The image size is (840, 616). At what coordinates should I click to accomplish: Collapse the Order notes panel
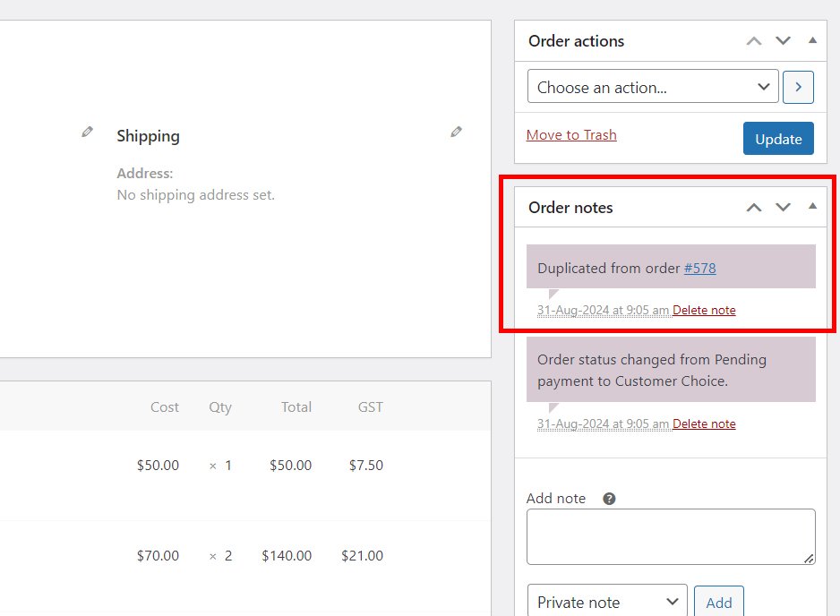pos(812,206)
